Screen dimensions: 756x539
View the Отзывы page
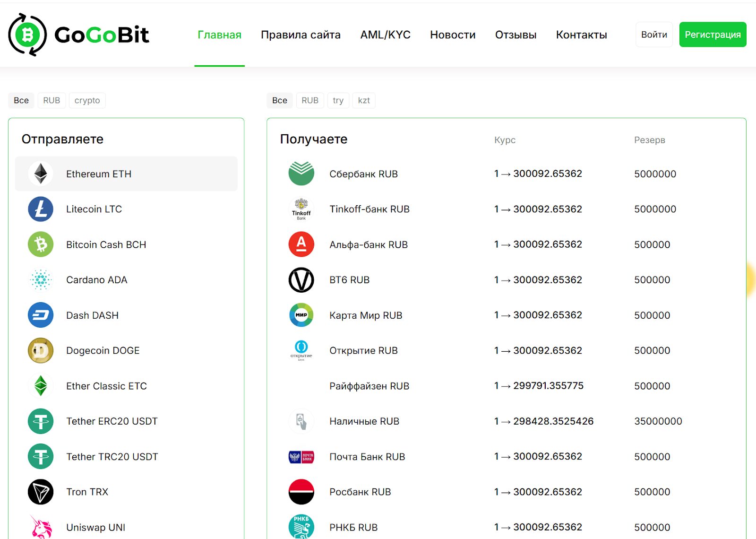click(515, 35)
